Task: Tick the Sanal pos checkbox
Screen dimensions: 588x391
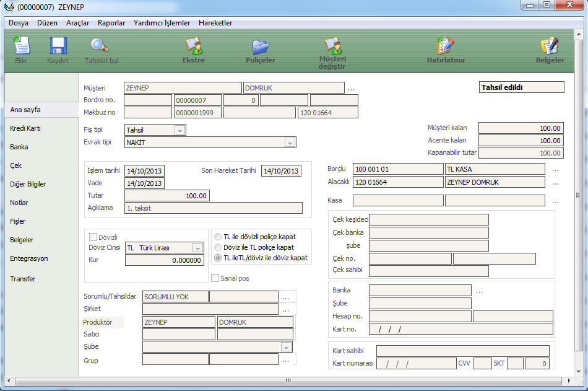Action: [x=215, y=278]
